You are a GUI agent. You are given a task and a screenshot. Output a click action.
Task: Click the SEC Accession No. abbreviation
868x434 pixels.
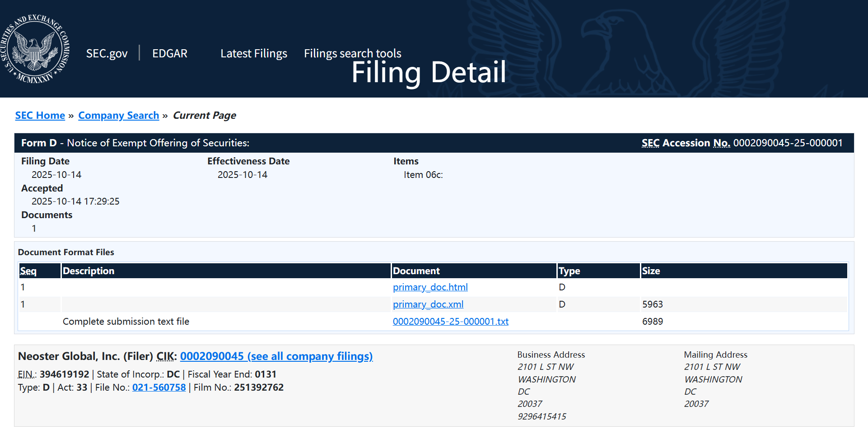686,143
